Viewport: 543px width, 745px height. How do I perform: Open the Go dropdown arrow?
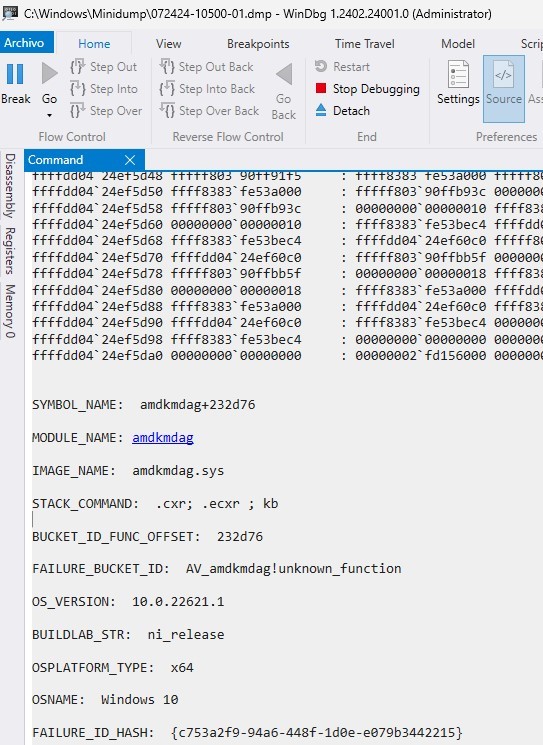click(x=49, y=115)
